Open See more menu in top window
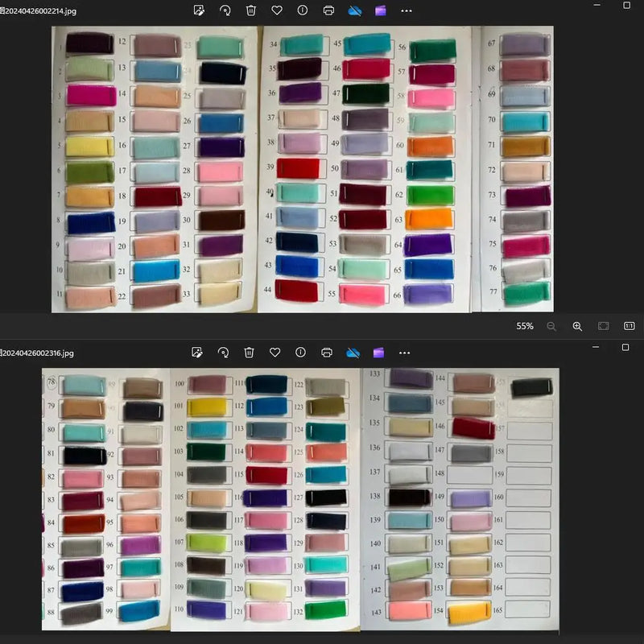Screen dimensions: 644x644 click(x=407, y=11)
